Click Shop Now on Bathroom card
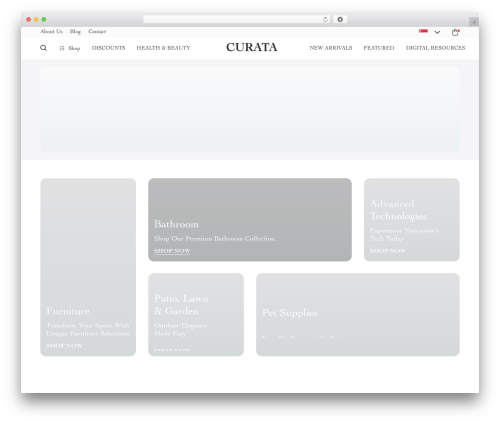 172,251
